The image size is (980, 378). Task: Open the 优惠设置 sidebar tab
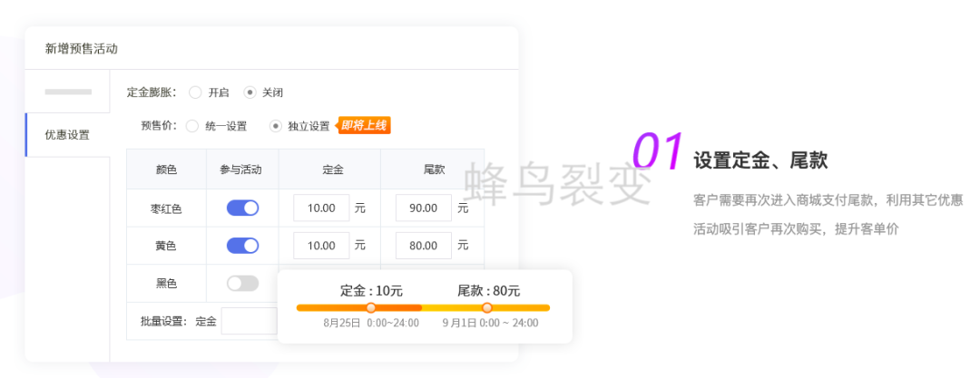pos(67,135)
